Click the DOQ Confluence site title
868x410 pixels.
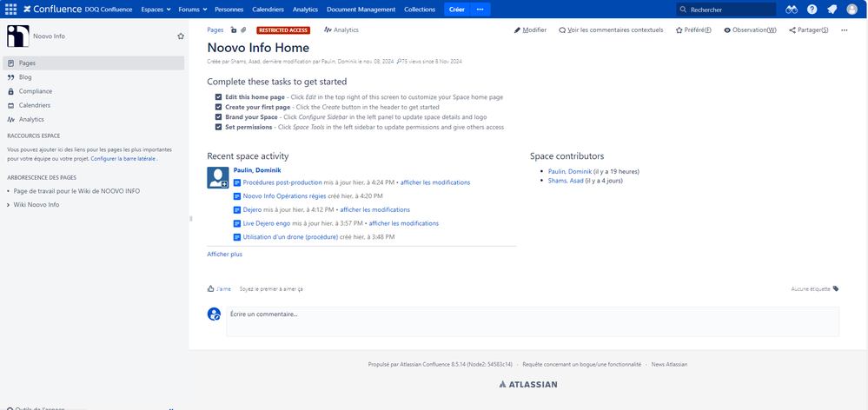(x=109, y=10)
